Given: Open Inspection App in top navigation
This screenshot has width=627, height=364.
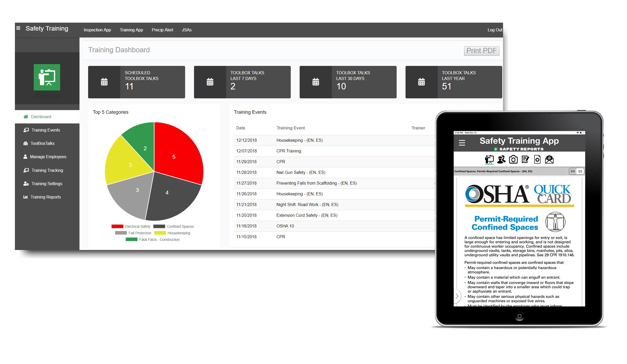Looking at the screenshot, I should pyautogui.click(x=97, y=30).
